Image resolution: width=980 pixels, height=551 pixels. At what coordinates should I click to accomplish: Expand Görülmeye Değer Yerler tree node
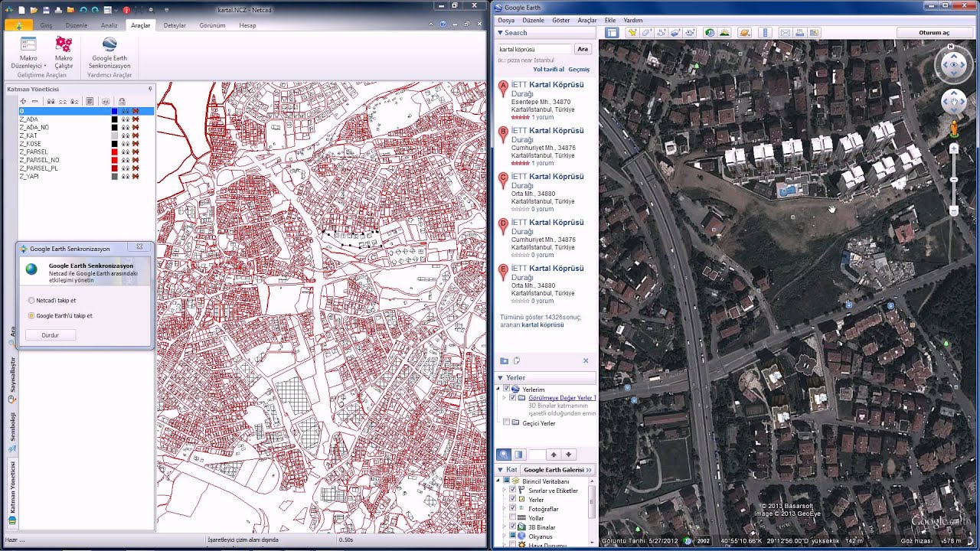coord(504,398)
